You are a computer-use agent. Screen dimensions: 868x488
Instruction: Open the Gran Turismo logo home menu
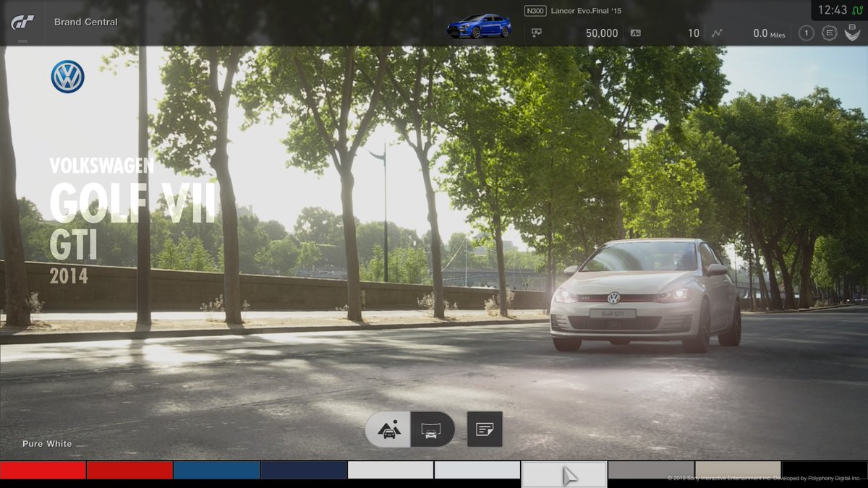(x=22, y=22)
